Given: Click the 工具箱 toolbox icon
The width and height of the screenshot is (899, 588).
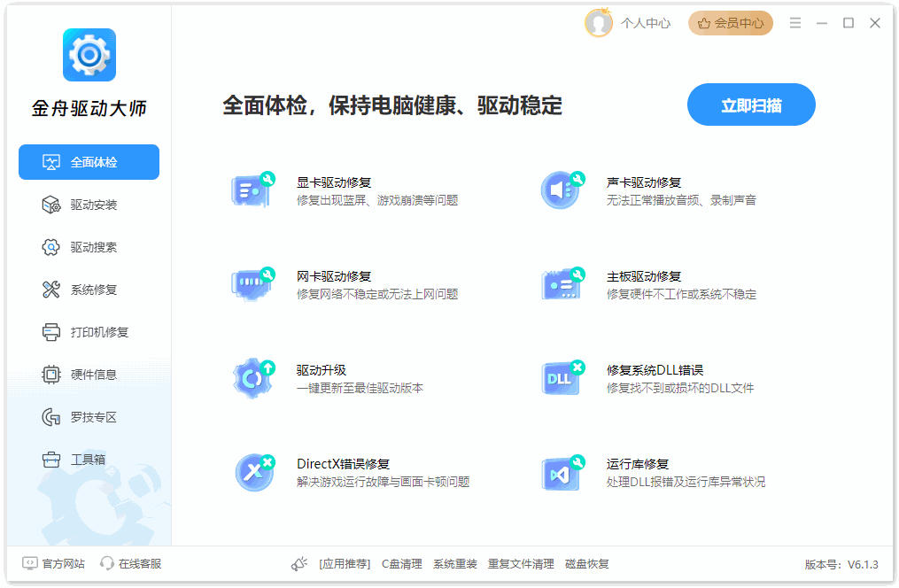Looking at the screenshot, I should click(x=51, y=459).
